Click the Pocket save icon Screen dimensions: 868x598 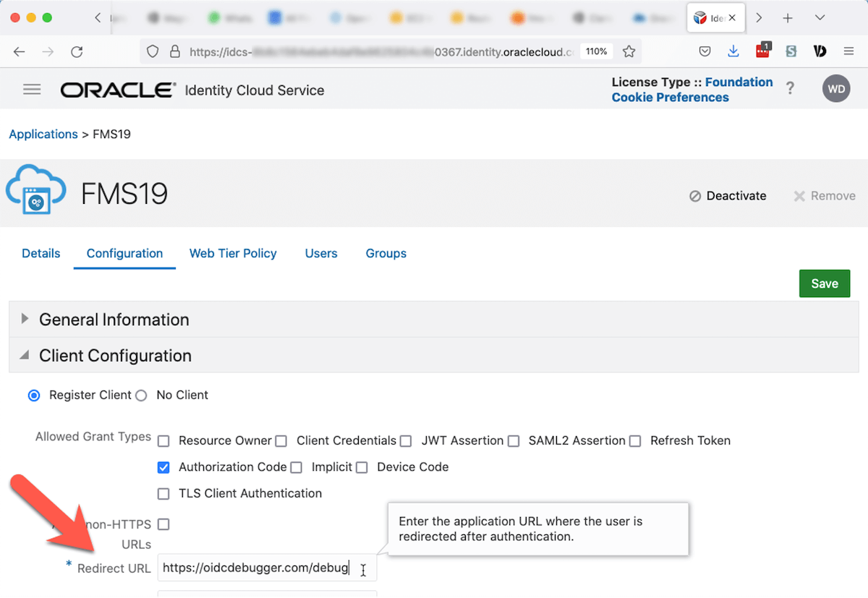pos(705,51)
